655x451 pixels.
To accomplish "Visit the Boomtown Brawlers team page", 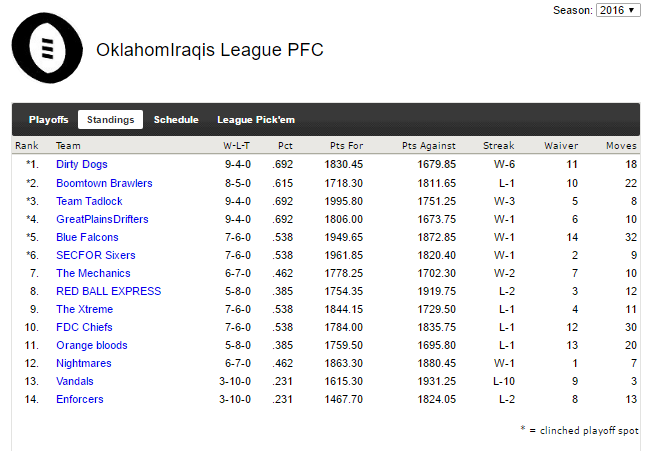I will click(104, 183).
